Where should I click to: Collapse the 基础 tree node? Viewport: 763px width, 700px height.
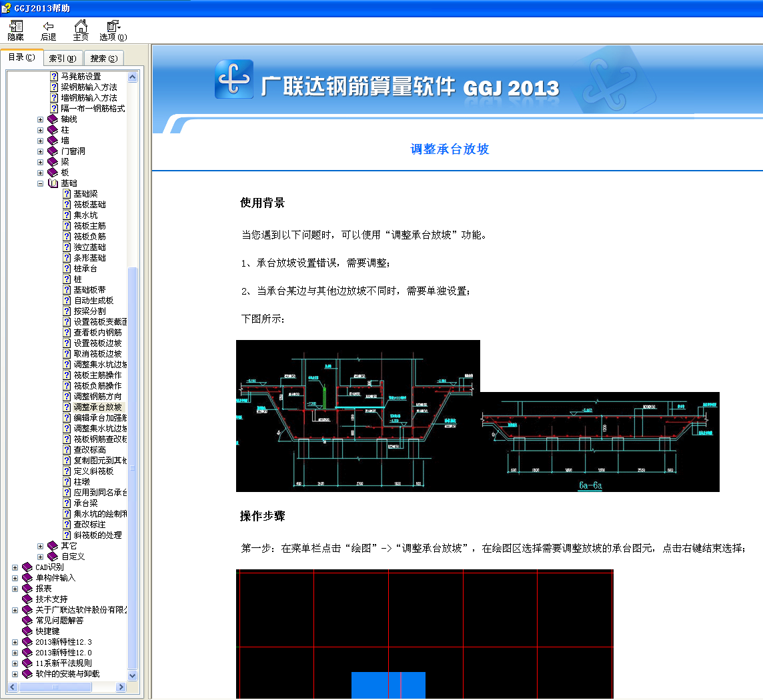pos(41,184)
